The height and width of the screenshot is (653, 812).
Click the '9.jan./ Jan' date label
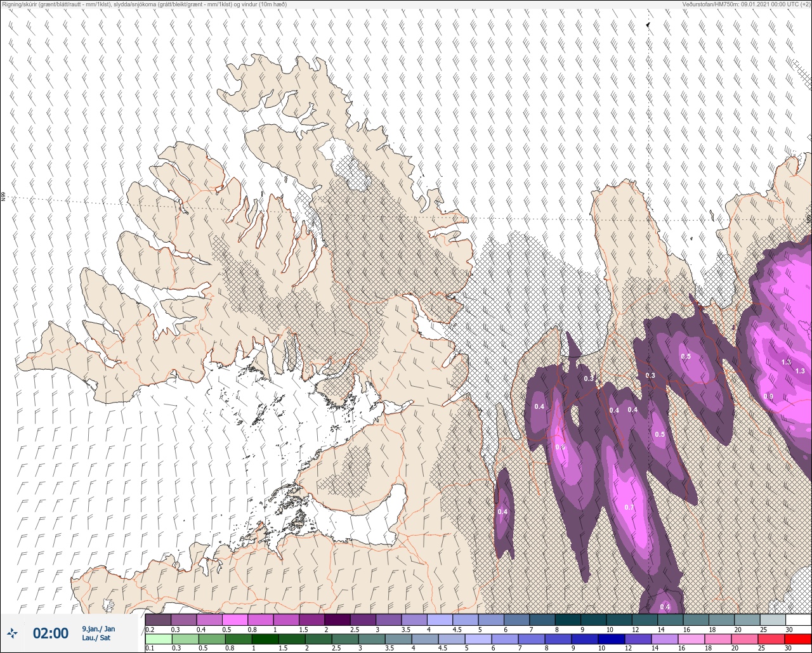coord(98,629)
